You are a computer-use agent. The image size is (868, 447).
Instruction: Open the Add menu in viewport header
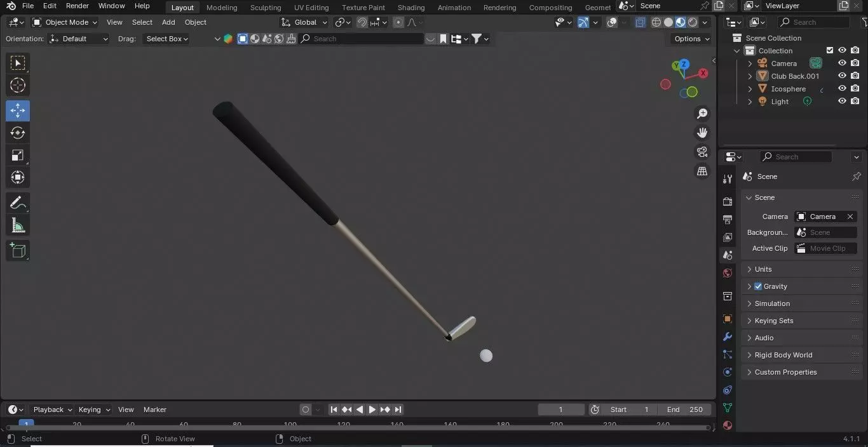point(168,22)
